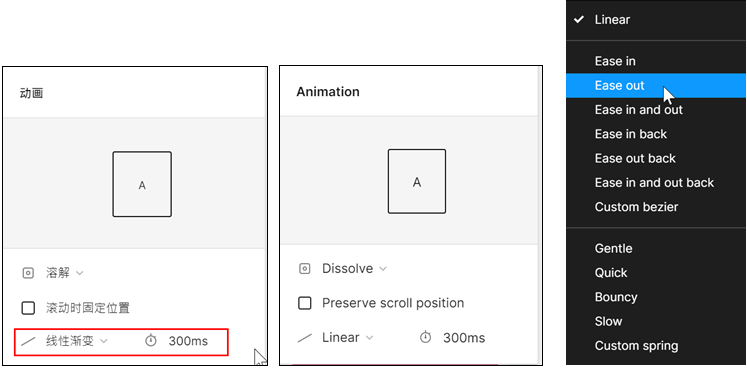Click the Dissolve transition icon in English panel

point(304,269)
